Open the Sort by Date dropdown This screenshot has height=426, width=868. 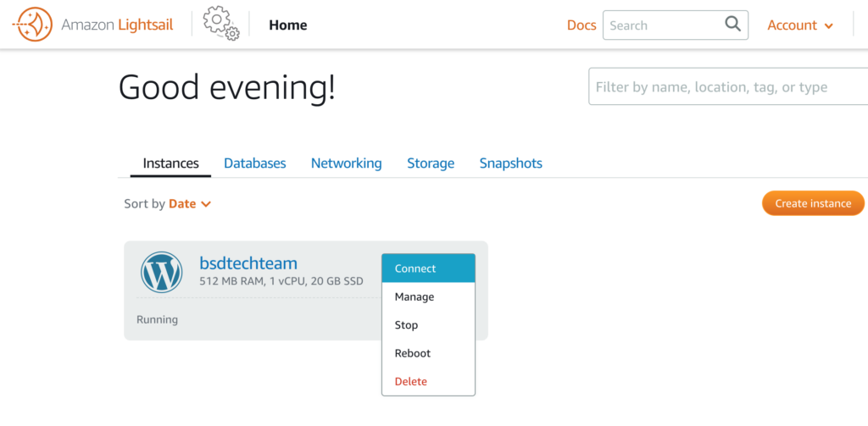(190, 203)
